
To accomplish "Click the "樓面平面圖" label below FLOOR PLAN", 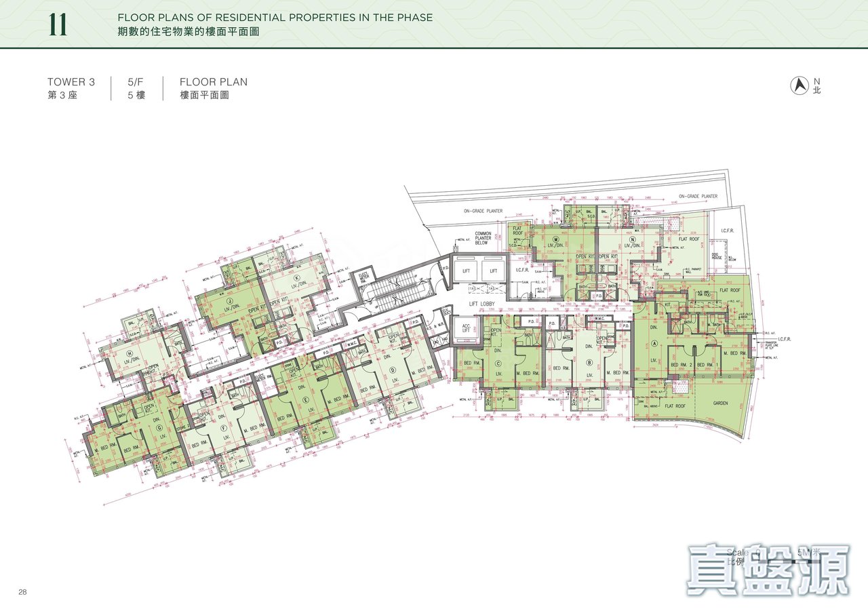I will point(204,96).
